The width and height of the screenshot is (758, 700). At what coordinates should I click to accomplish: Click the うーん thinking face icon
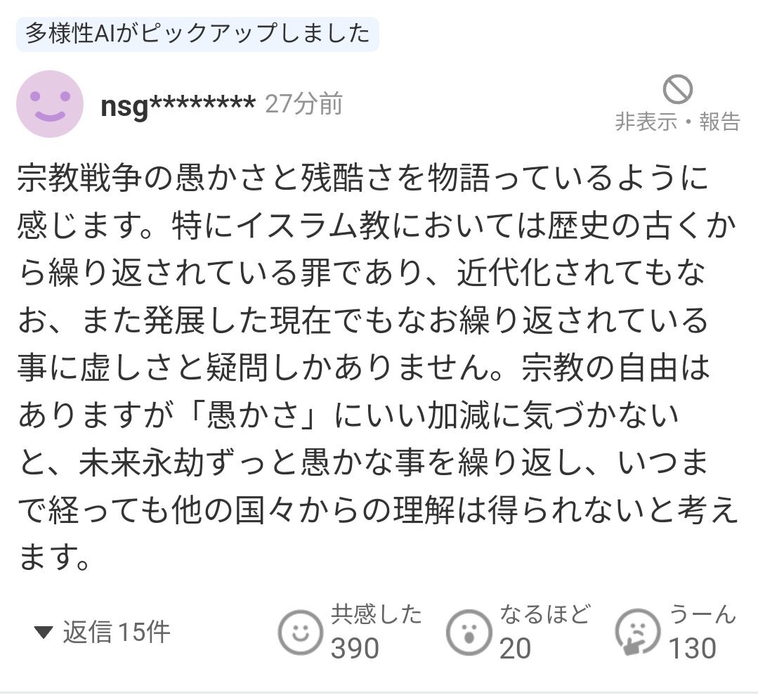pos(636,633)
